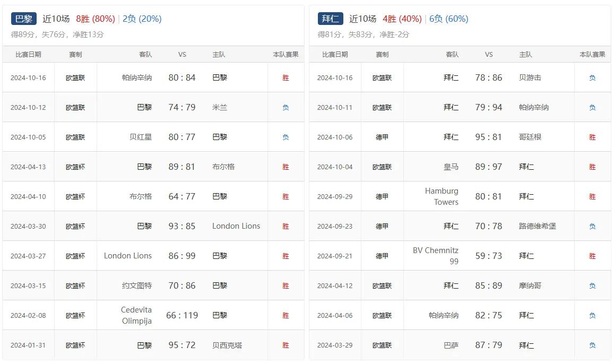Click the 79 : 94 score of 拜仁 vs 帕纳辛纳
614x364 pixels.
coord(489,107)
